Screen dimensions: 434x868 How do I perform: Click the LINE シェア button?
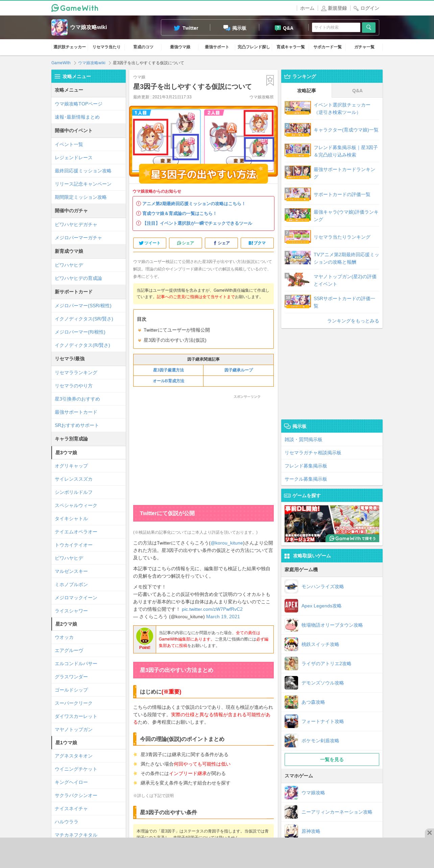[x=186, y=243]
